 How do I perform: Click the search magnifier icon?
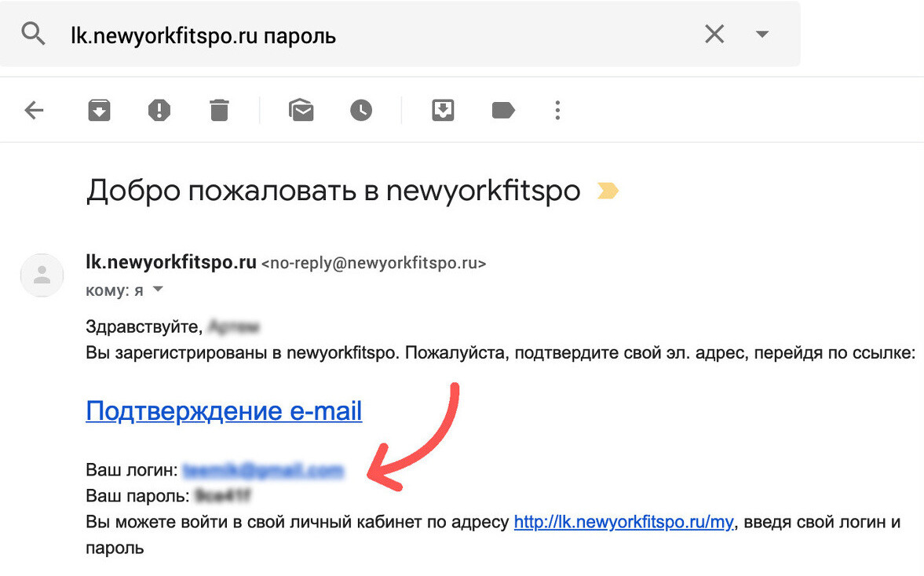click(33, 35)
